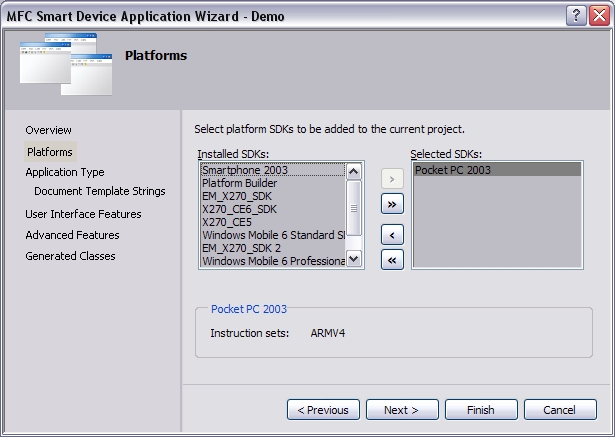
Task: Cancel the wizard
Action: pyautogui.click(x=560, y=410)
